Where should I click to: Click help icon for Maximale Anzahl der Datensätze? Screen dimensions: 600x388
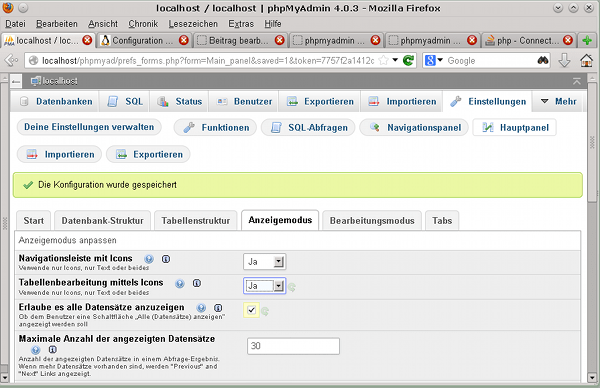(36, 350)
